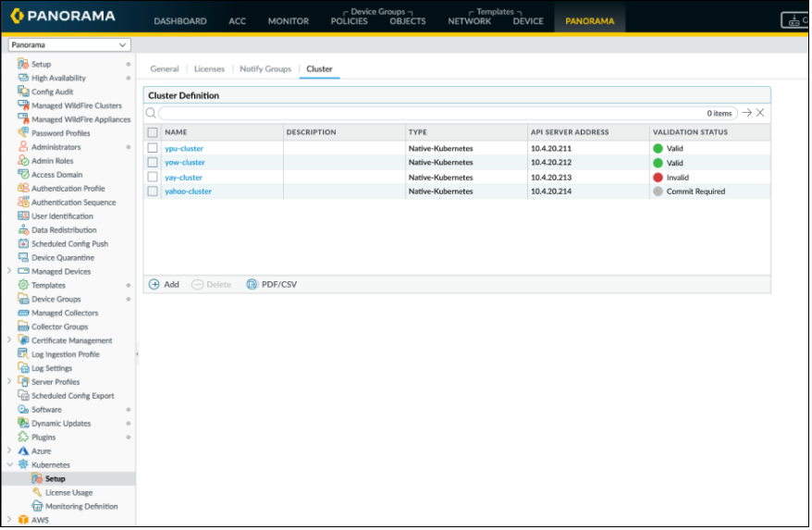Click the search arrow next to items count
This screenshot has height=530, width=812.
(x=746, y=113)
